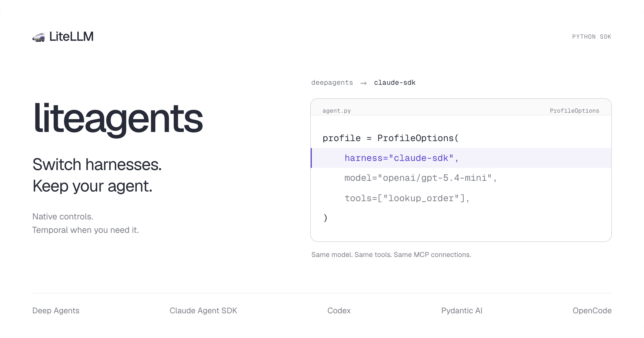Click the tools=["lookup_order"] code line
This screenshot has width=644, height=338.
tap(407, 198)
